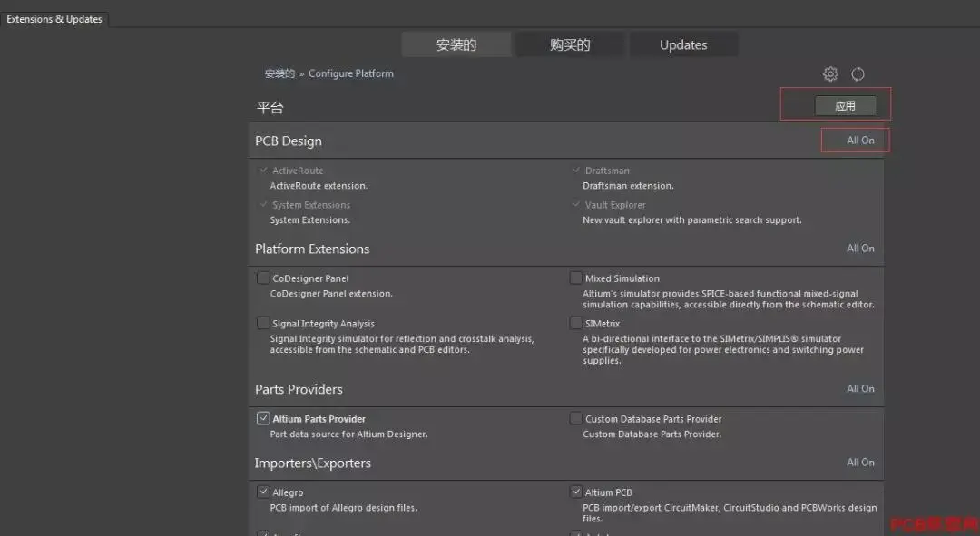Enable the Mixed Simulation checkbox
The image size is (980, 536).
click(x=575, y=278)
